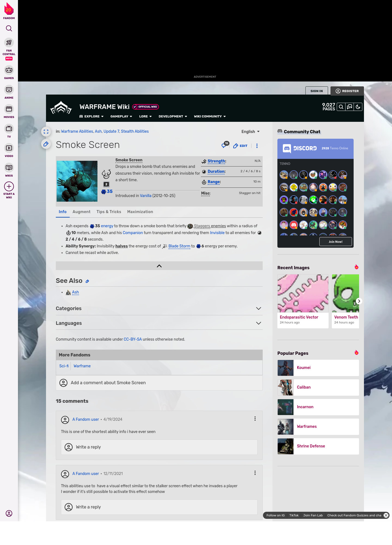Open the Lore dropdown menu
Viewport: 392px width, 545px height.
[x=145, y=116]
